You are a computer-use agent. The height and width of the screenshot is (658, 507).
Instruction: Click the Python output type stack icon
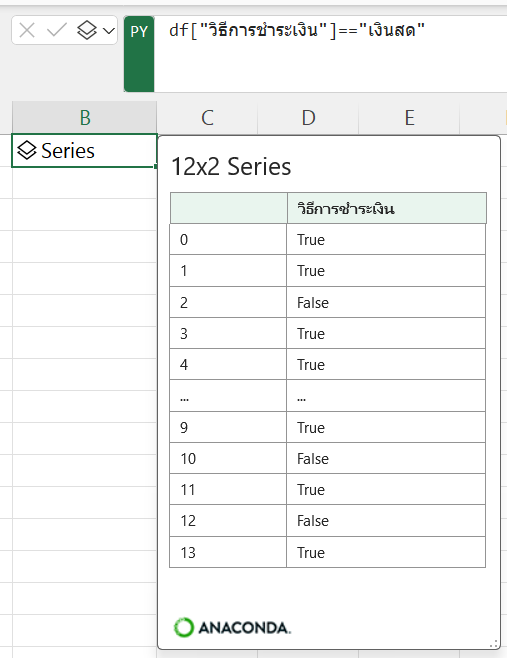(87, 30)
